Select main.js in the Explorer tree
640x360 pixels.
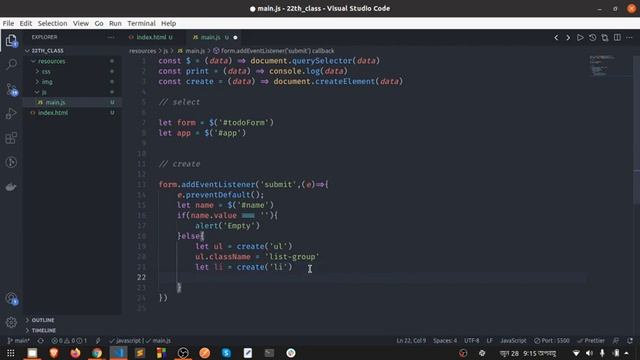pos(56,102)
